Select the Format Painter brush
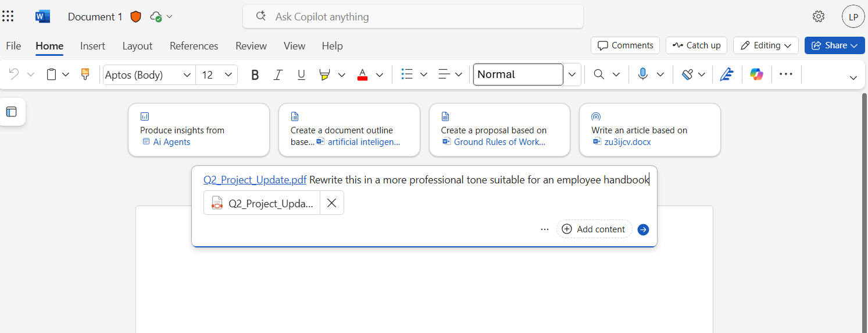Image resolution: width=868 pixels, height=333 pixels. 85,74
